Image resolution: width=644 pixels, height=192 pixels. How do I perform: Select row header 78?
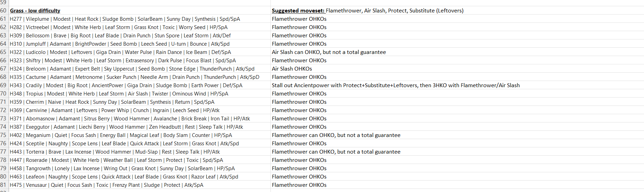(x=4, y=160)
